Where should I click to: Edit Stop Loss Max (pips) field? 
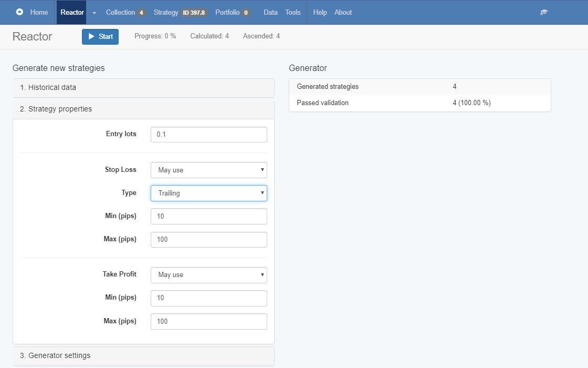(209, 240)
